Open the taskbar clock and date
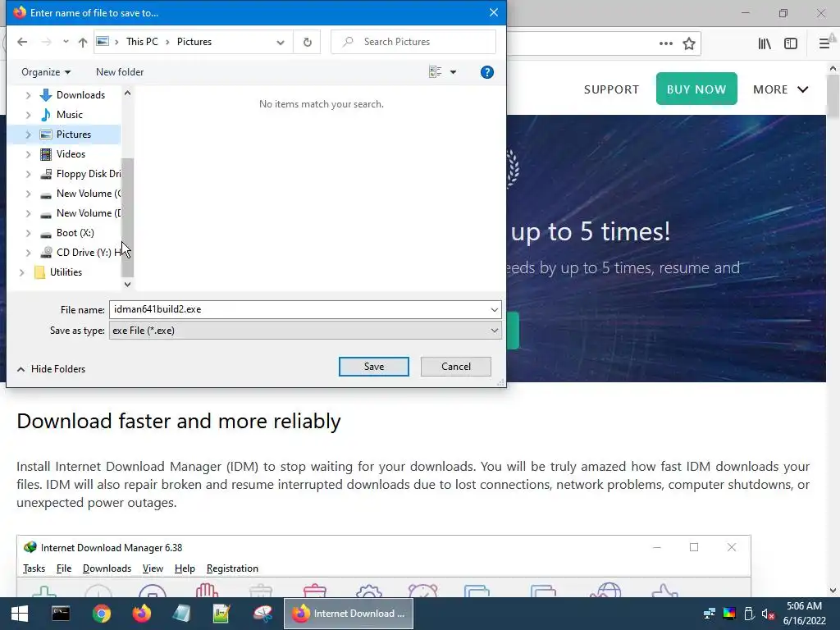840x630 pixels. click(x=804, y=614)
